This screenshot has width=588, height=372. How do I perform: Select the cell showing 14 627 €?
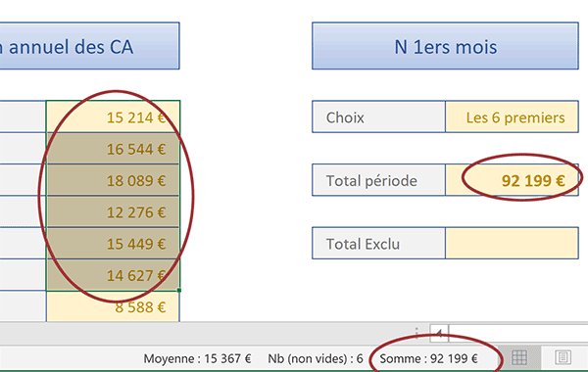(114, 275)
